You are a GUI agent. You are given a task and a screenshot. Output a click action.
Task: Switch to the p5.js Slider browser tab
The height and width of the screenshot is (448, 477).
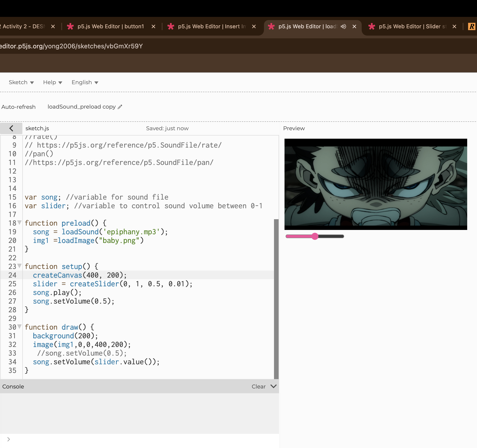pyautogui.click(x=412, y=26)
